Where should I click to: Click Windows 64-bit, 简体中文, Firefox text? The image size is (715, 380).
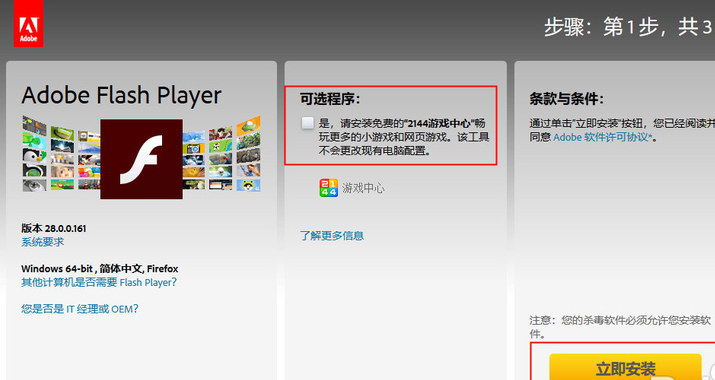[99, 268]
